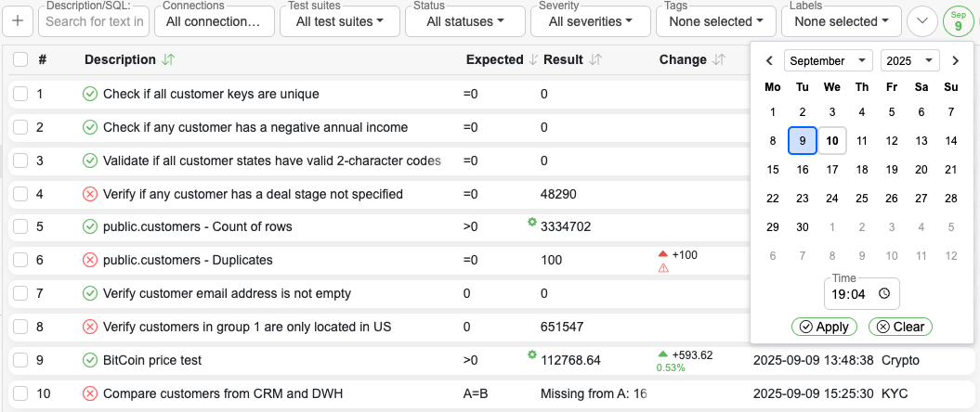Image resolution: width=980 pixels, height=412 pixels.
Task: Sort by Description column arrows
Action: (168, 59)
